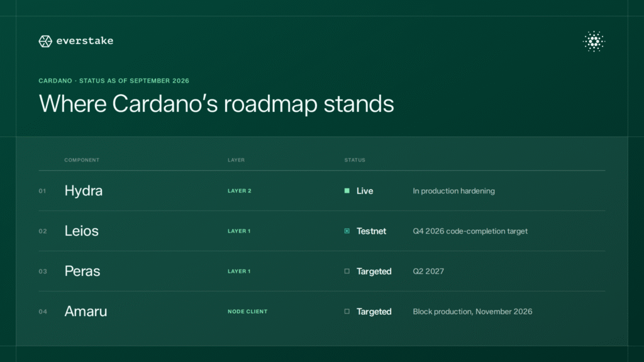
Task: Select the Hydra component name
Action: coord(84,191)
